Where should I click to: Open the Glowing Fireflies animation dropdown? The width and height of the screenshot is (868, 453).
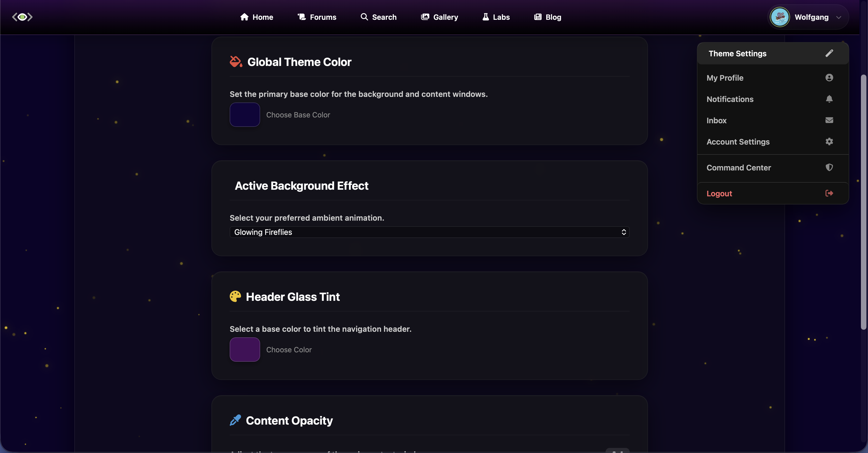[x=429, y=232]
